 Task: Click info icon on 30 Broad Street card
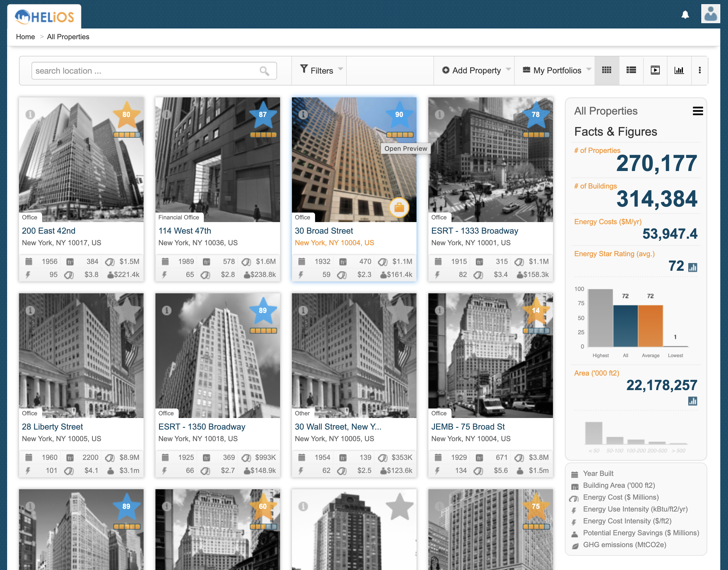(x=303, y=115)
